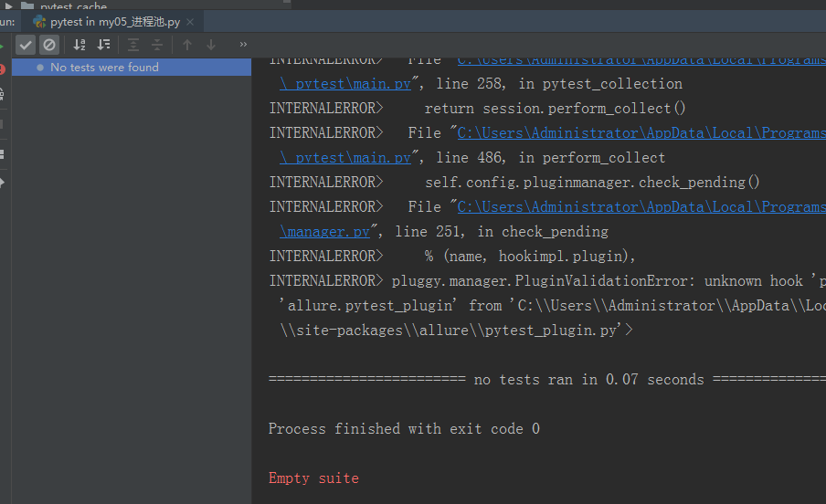
Task: Go to next failed test arrow
Action: (x=211, y=45)
